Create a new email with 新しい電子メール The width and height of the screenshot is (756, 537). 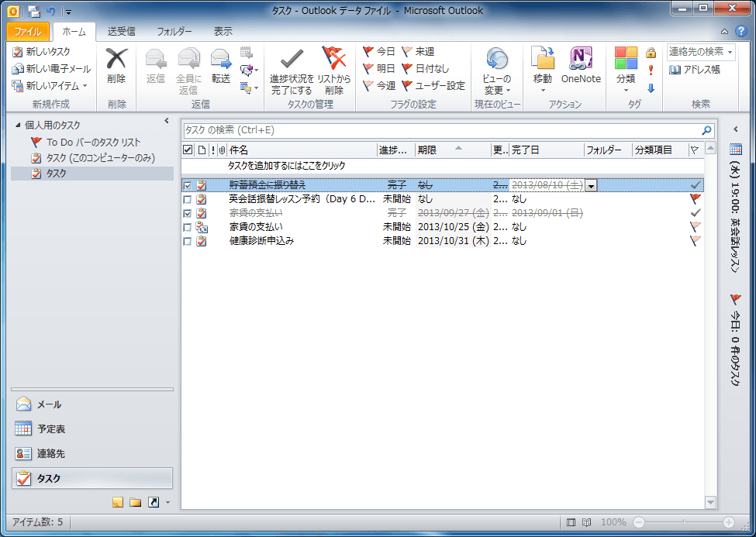[x=51, y=68]
